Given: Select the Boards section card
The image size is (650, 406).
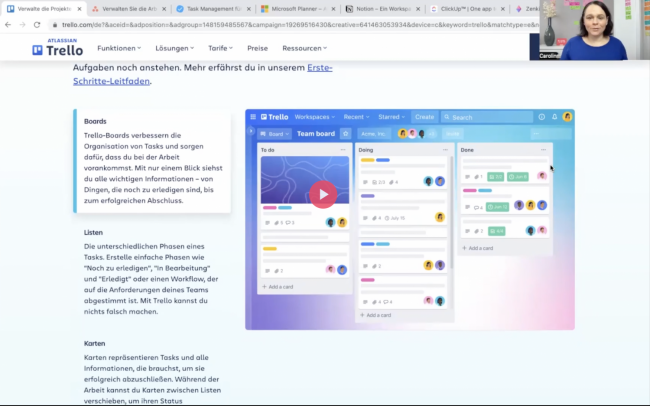Looking at the screenshot, I should (152, 161).
